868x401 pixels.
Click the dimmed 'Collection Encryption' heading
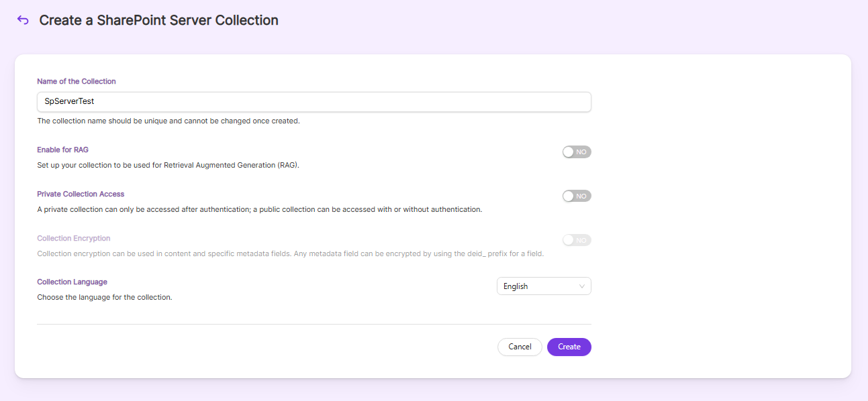tap(74, 238)
